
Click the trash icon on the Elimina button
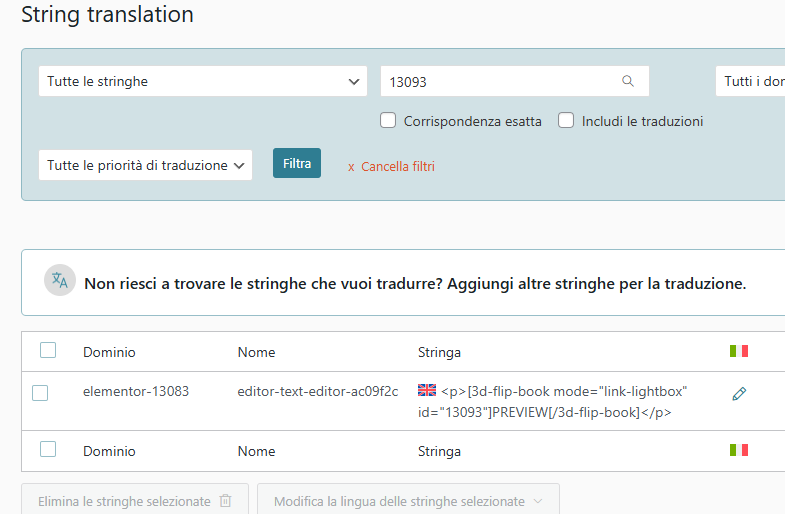pos(226,501)
